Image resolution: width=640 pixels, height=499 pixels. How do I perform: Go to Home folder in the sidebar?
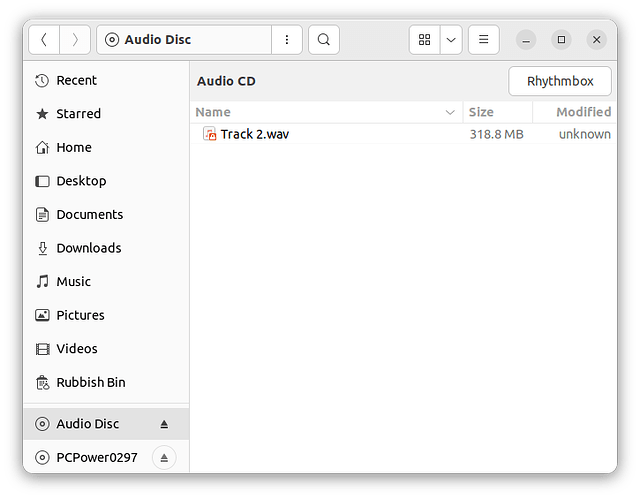pos(106,147)
